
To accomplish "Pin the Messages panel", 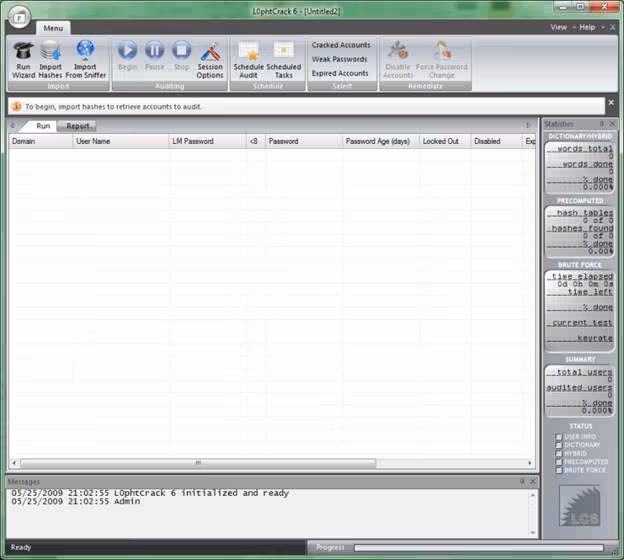I will point(522,482).
